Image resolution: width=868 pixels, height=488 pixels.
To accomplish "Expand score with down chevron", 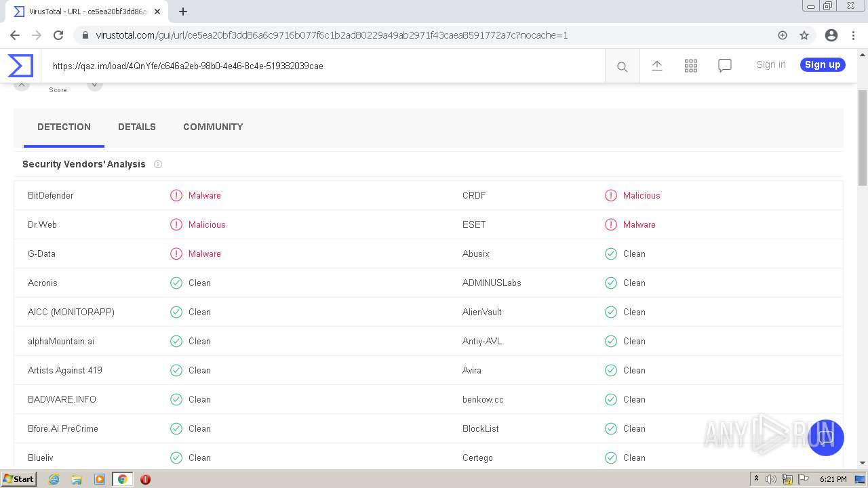I will pos(95,84).
